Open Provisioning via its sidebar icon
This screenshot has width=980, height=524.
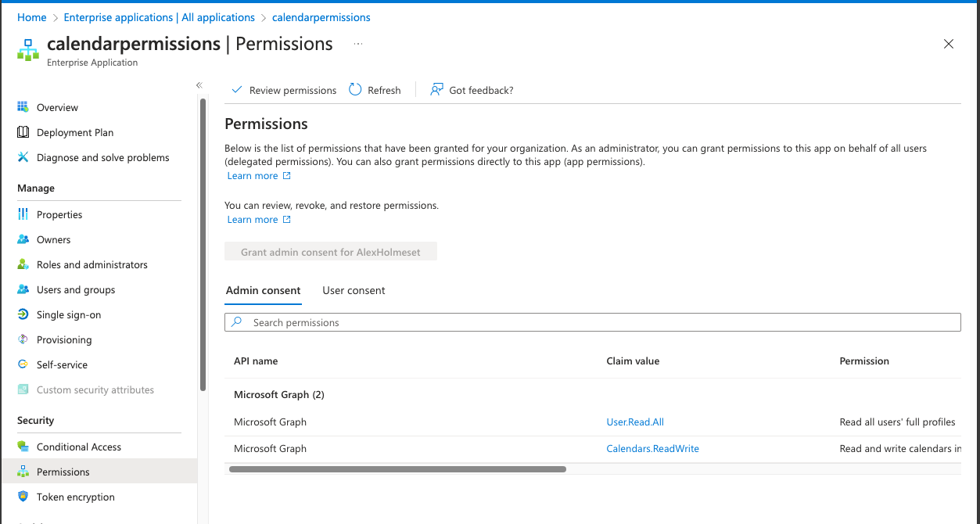click(x=23, y=339)
